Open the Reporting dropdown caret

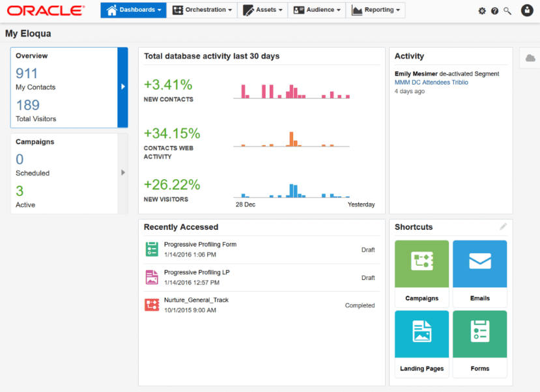(x=398, y=10)
